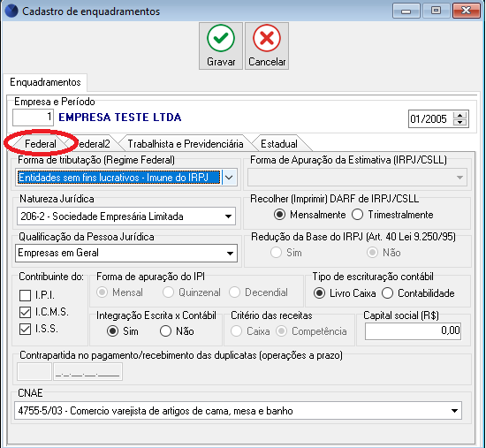Click the application logo in title bar
486x448 pixels.
point(11,11)
